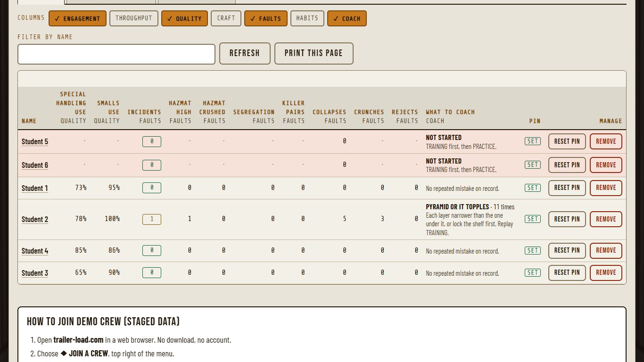Toggle the Engagement column chip
Screen dimensions: 644x362
coord(77,18)
